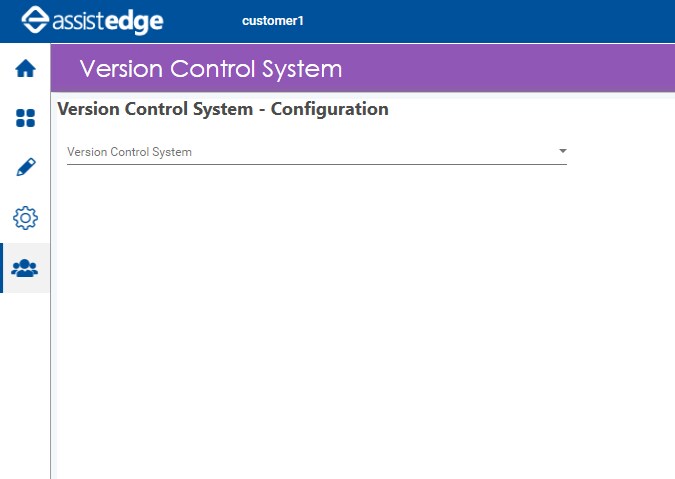Click the assistedge wordmark text
The width and height of the screenshot is (675, 479).
click(108, 22)
